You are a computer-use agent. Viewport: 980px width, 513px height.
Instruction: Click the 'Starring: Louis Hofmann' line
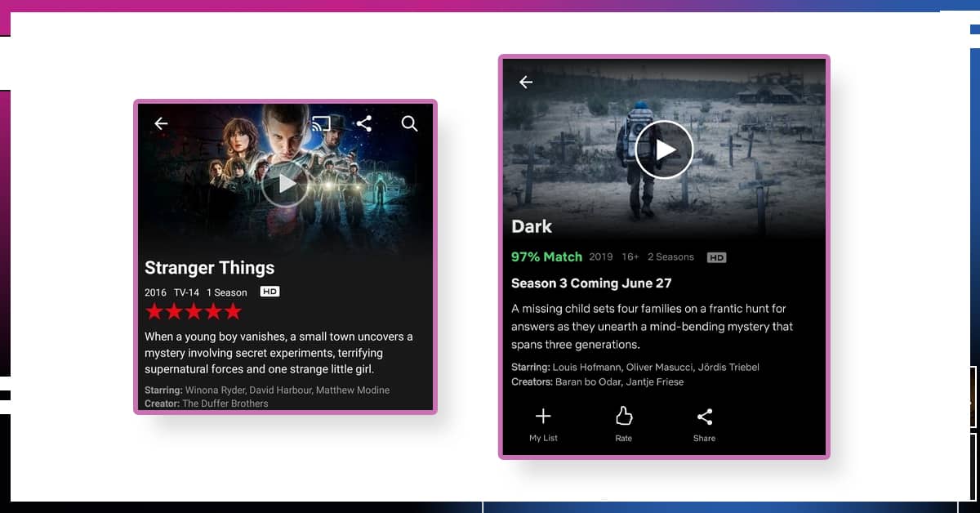click(635, 368)
